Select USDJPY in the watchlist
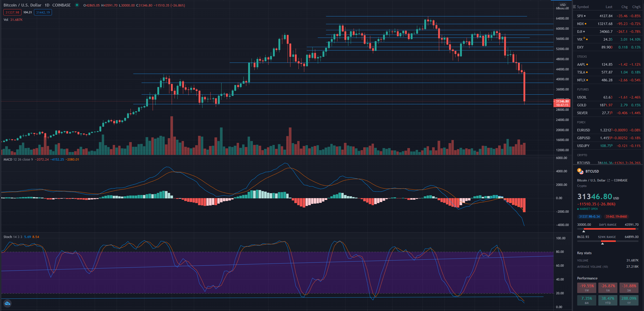Image resolution: width=644 pixels, height=311 pixels. tap(608, 146)
